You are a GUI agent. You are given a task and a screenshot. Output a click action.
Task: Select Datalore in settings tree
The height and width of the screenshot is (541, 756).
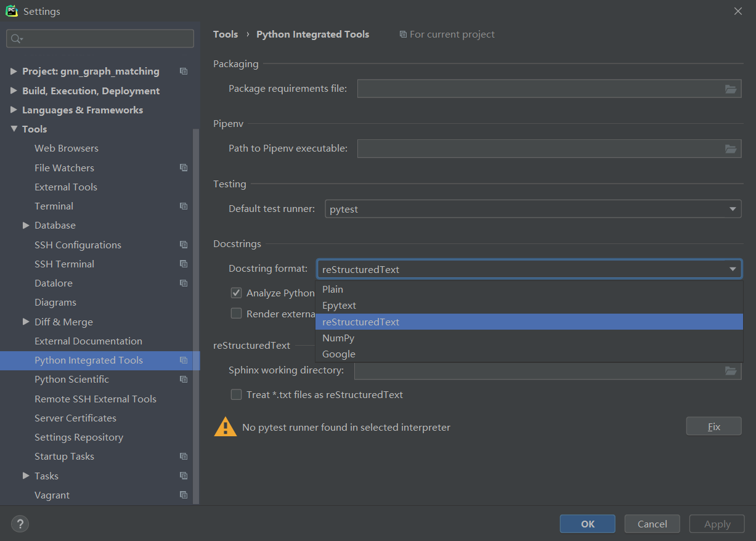click(x=54, y=283)
